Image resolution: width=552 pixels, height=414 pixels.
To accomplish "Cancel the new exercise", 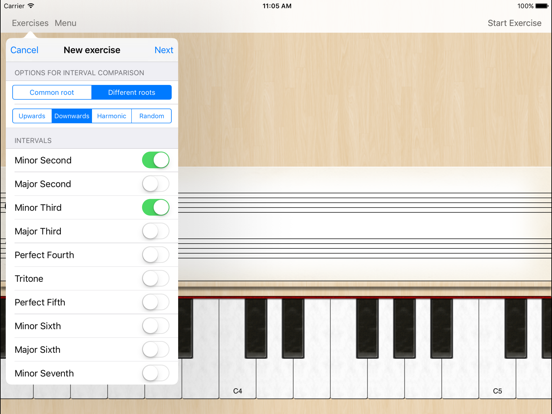I will (x=24, y=50).
